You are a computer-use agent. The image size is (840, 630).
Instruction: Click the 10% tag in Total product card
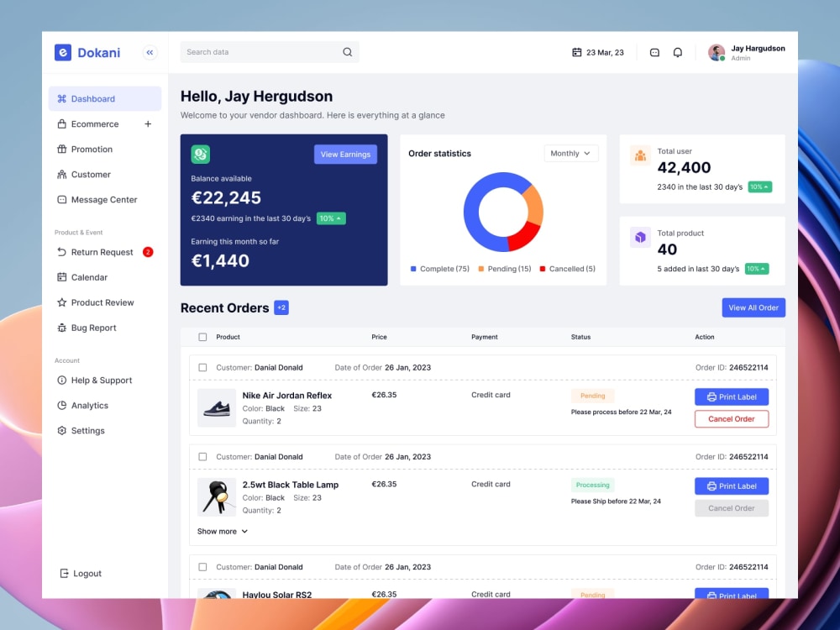[x=757, y=269]
